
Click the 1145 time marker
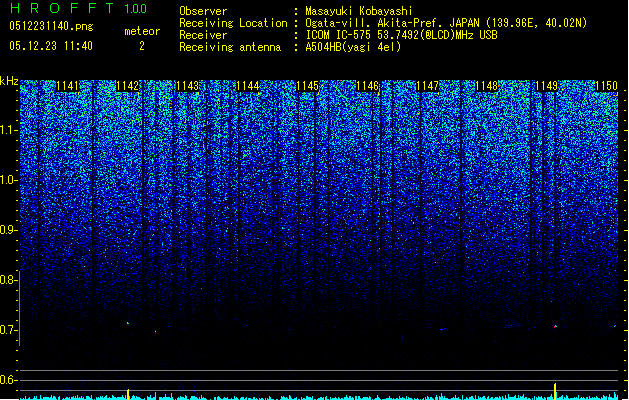tap(307, 86)
